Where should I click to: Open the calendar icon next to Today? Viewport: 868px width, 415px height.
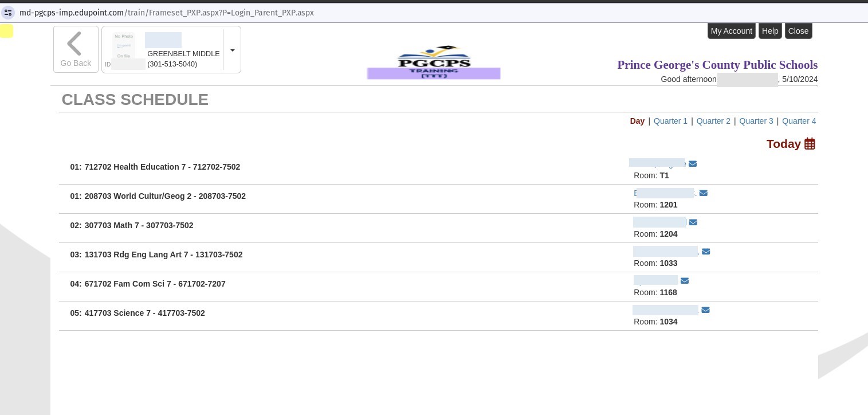810,144
